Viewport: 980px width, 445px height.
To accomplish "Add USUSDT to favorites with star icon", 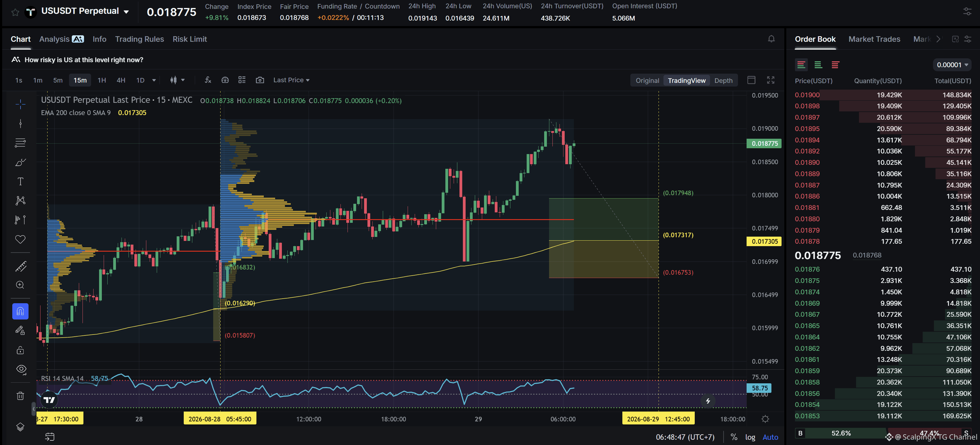I will pos(15,12).
